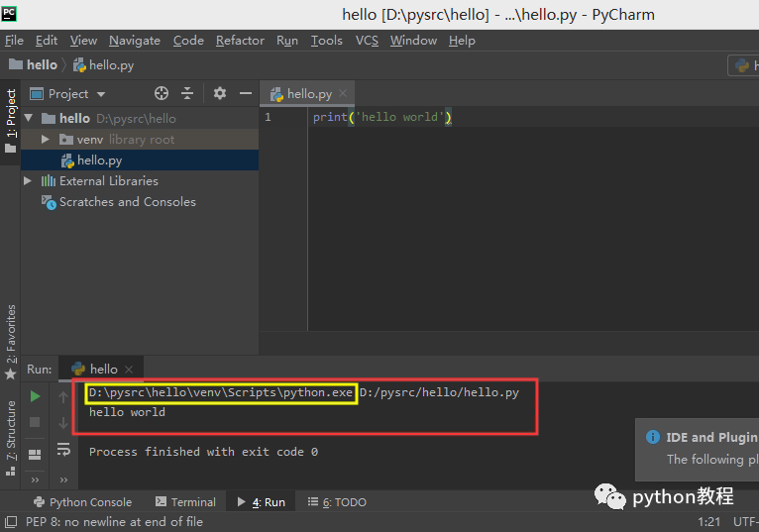Expand more actions chevrons below layout icon

[35, 479]
